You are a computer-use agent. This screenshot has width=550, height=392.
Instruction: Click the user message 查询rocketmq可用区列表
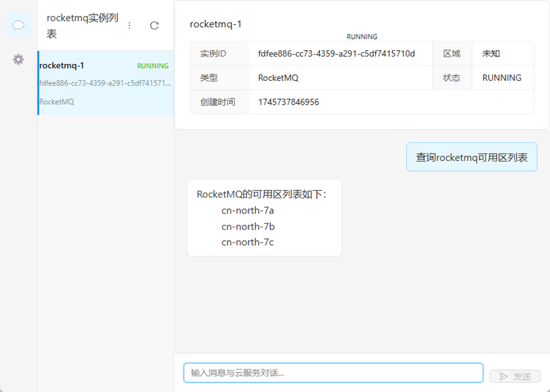472,157
